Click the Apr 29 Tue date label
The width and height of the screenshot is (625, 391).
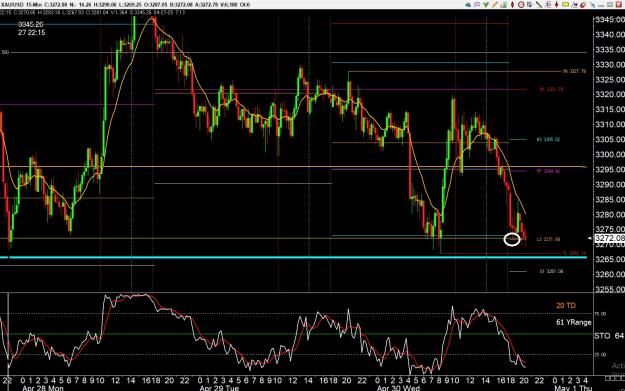pos(219,388)
